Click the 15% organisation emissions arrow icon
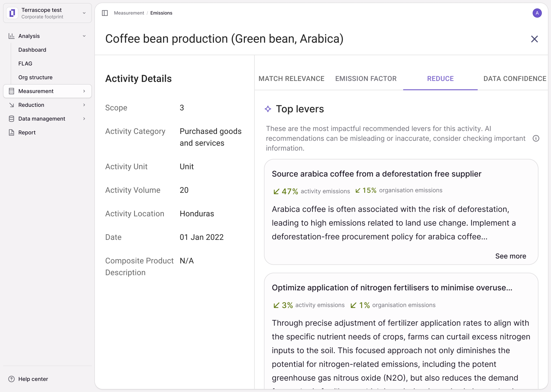The image size is (551, 392). point(358,190)
